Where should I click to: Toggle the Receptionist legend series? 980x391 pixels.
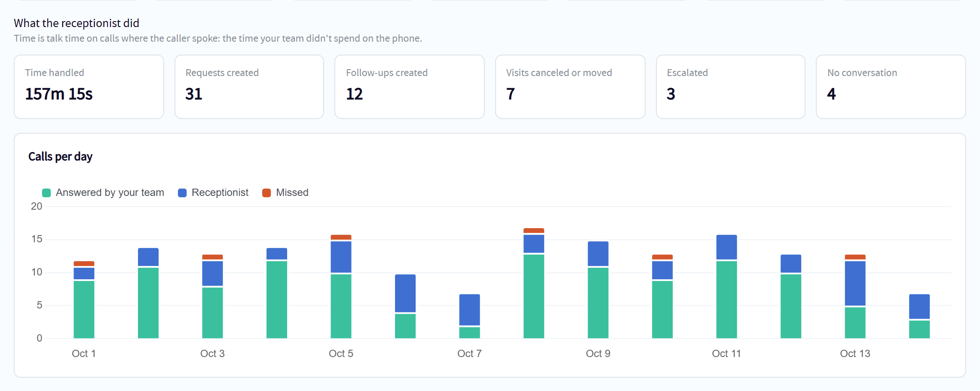(x=213, y=192)
